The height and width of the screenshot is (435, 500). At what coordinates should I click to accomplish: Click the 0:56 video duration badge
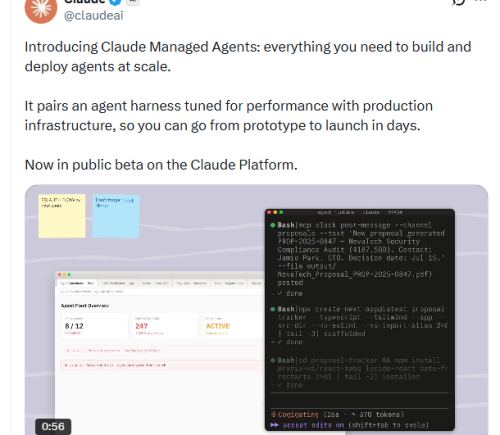[53, 426]
